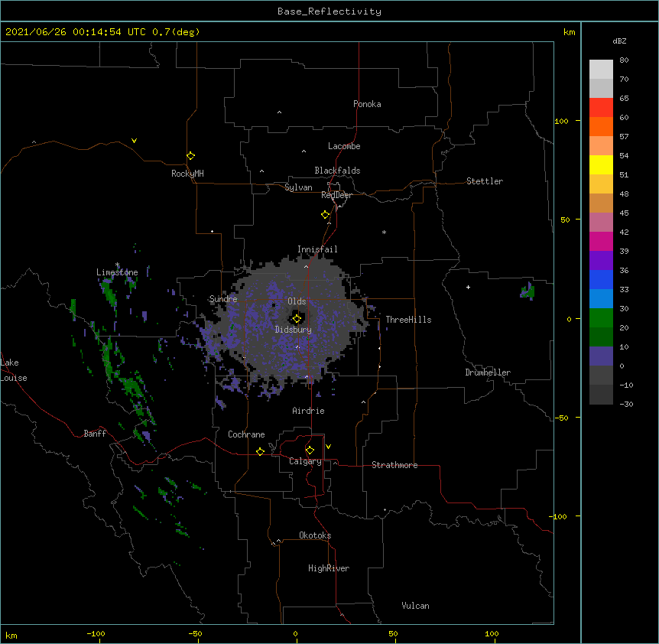Click the magenta 39–42 dBZ legend swatch
Viewport: 659px width, 644px height.
(601, 241)
